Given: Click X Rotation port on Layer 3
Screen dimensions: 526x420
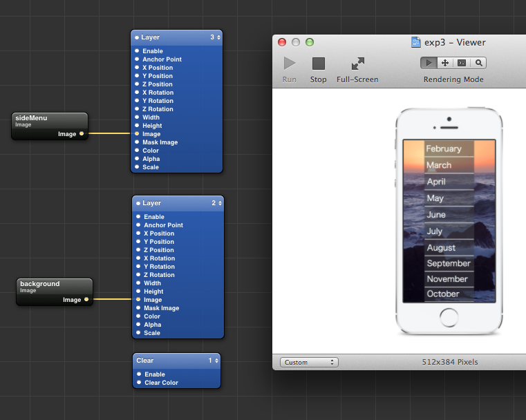Looking at the screenshot, I should click(x=137, y=92).
